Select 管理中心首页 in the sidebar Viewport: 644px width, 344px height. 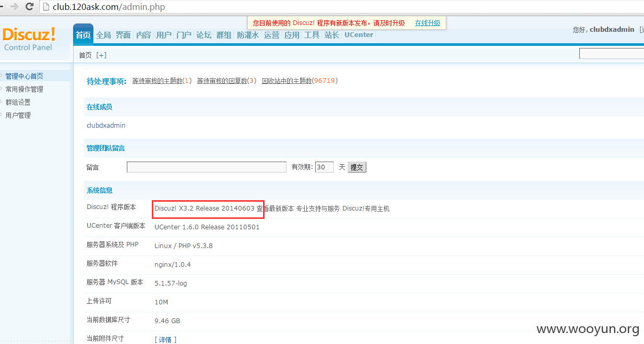pos(24,76)
